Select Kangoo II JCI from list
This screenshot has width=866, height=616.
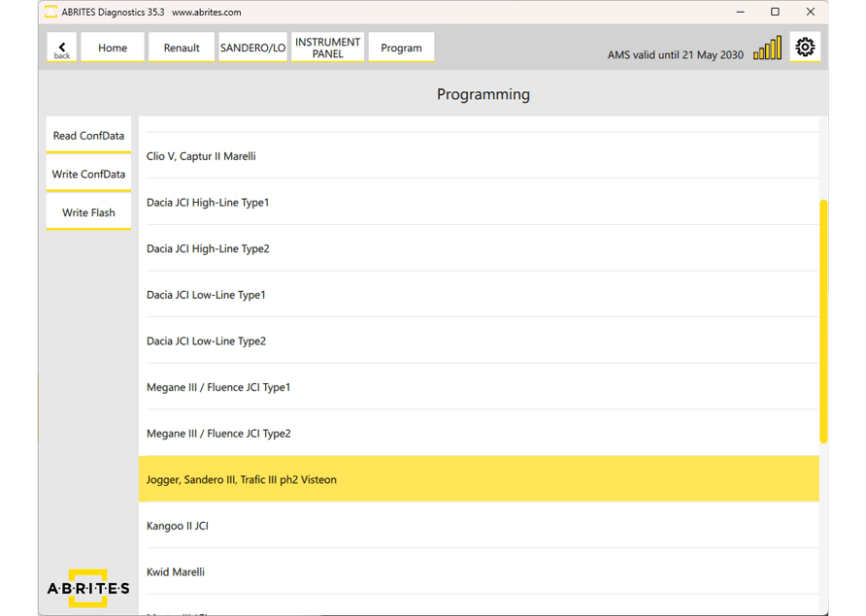coord(178,526)
